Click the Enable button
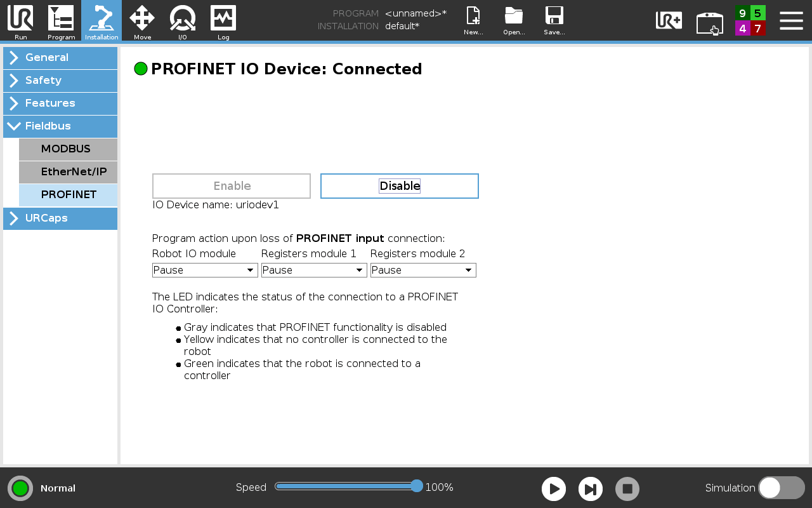The image size is (812, 508). pyautogui.click(x=232, y=186)
